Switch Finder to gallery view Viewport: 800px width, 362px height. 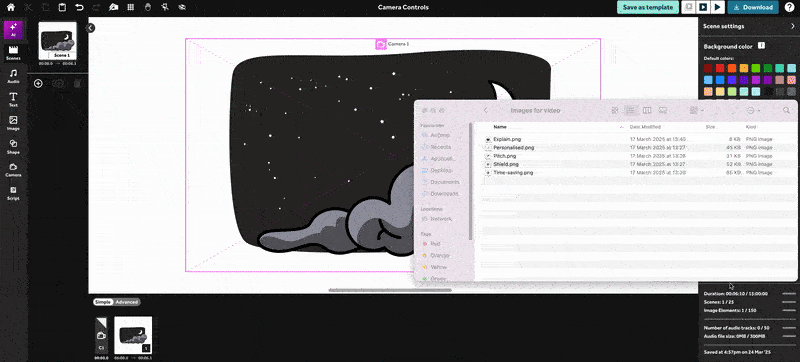point(663,110)
